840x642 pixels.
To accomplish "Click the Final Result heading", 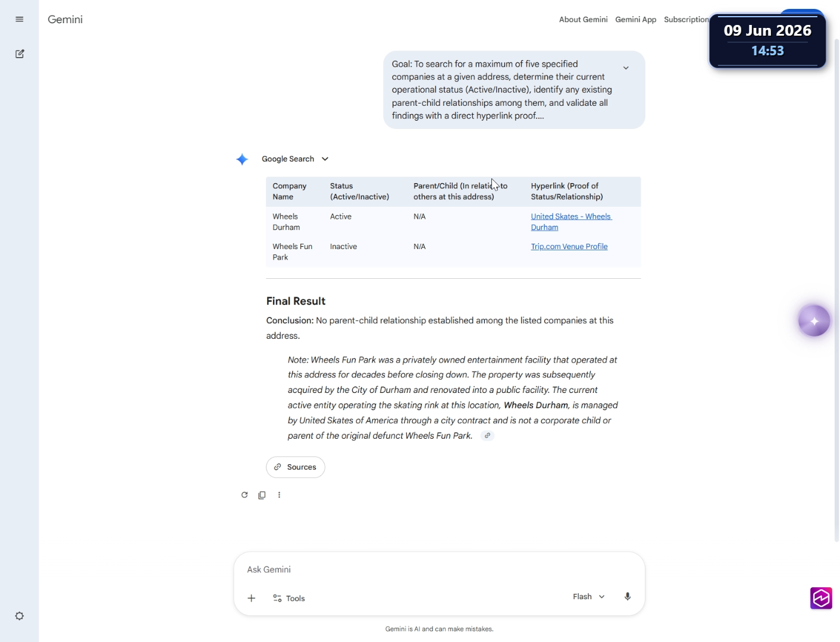I will click(296, 301).
